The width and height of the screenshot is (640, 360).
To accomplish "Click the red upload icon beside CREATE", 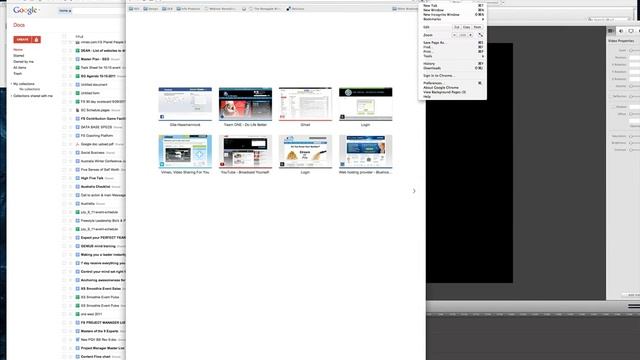I will (x=36, y=40).
